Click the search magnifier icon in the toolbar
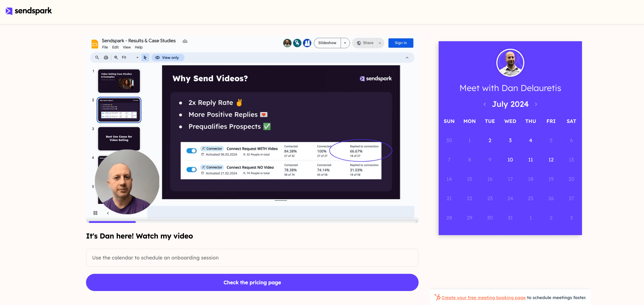This screenshot has height=305, width=644. 97,58
